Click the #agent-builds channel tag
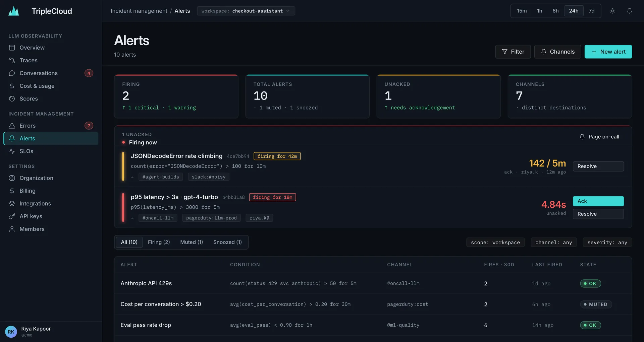This screenshot has height=342, width=644. [161, 177]
